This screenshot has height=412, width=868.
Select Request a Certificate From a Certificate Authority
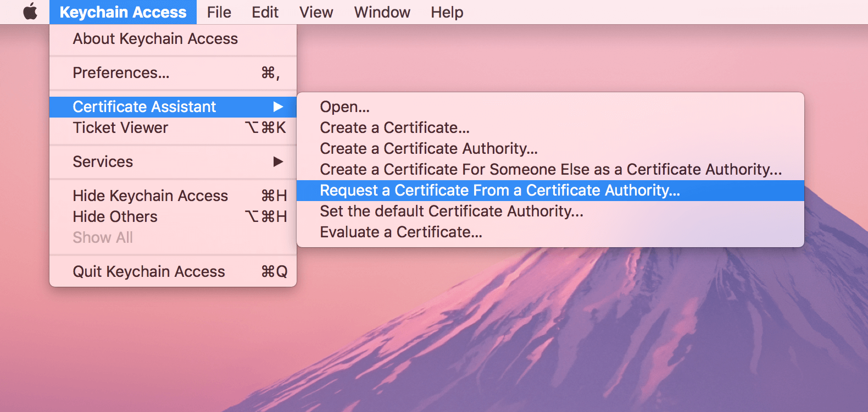pyautogui.click(x=550, y=191)
